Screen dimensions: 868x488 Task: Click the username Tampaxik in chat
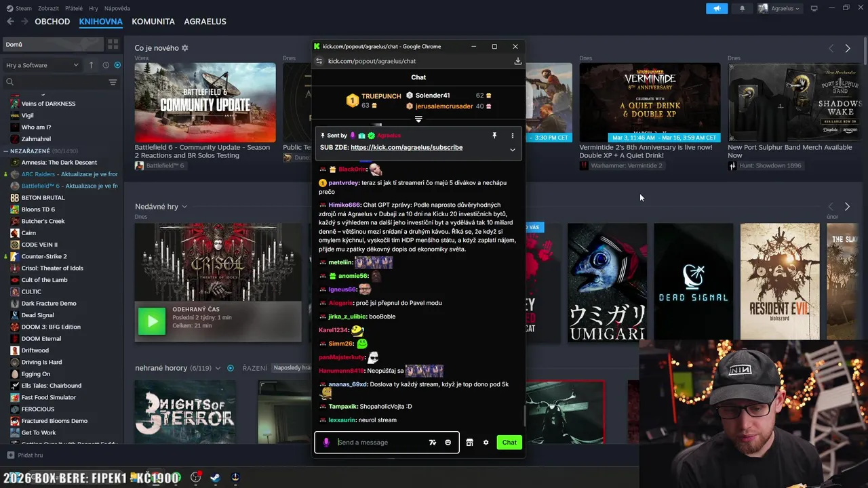coord(343,407)
